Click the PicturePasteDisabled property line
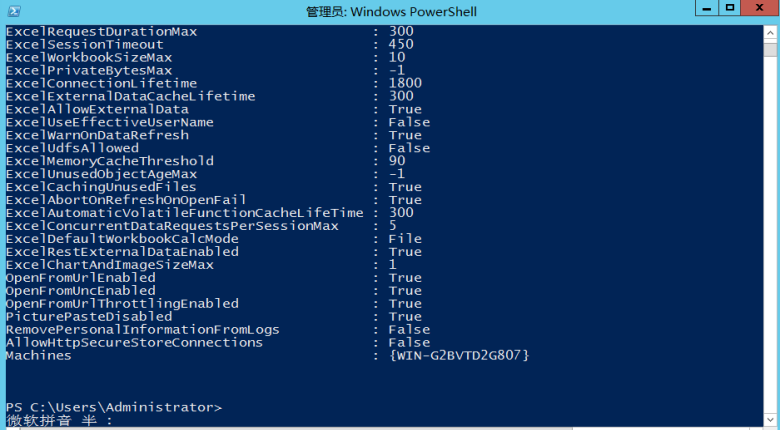 (x=89, y=316)
